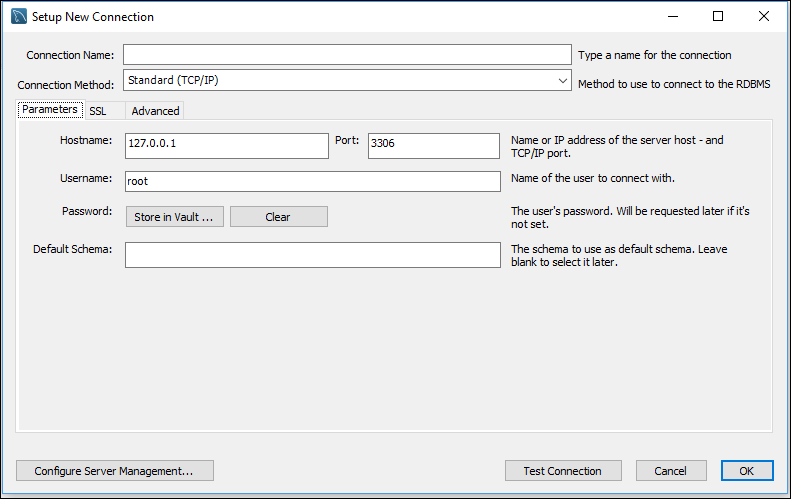Screen dimensions: 791x499
Task: Click the Test Connection button
Action: [x=563, y=471]
